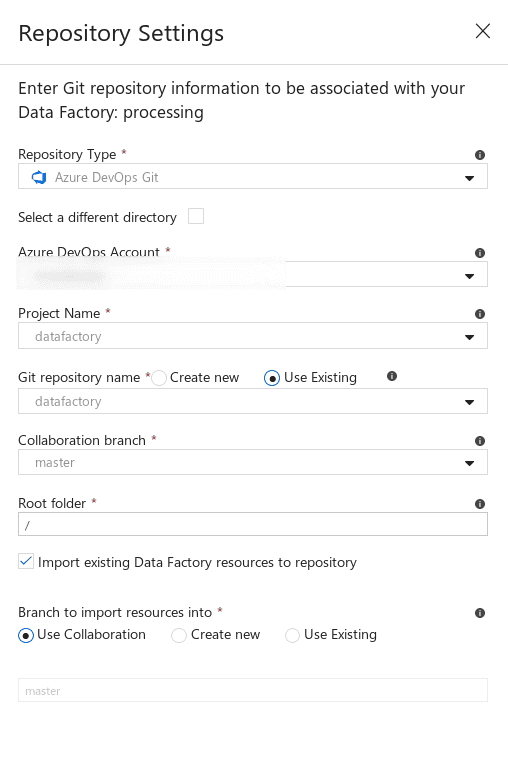
Task: Click into the Root folder field
Action: 253,524
